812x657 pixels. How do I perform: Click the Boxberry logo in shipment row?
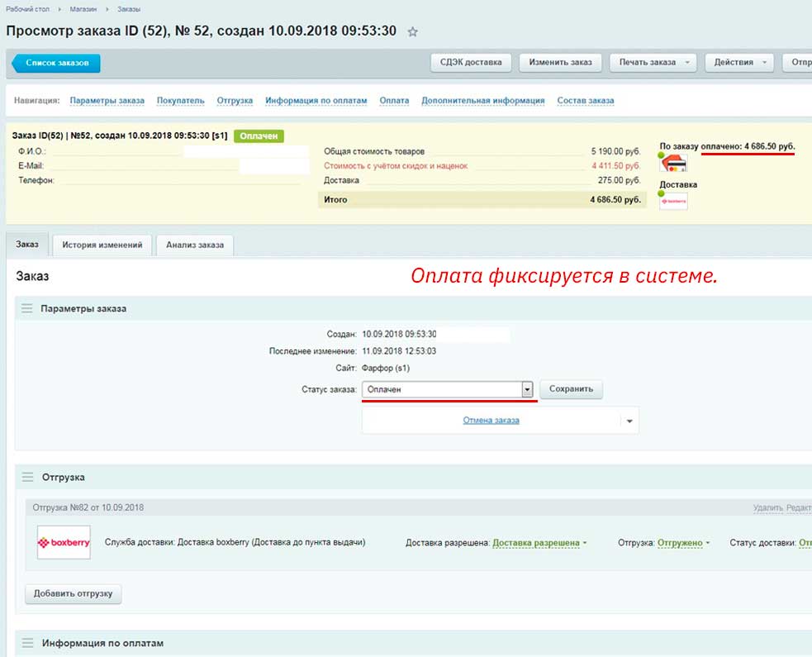click(64, 542)
